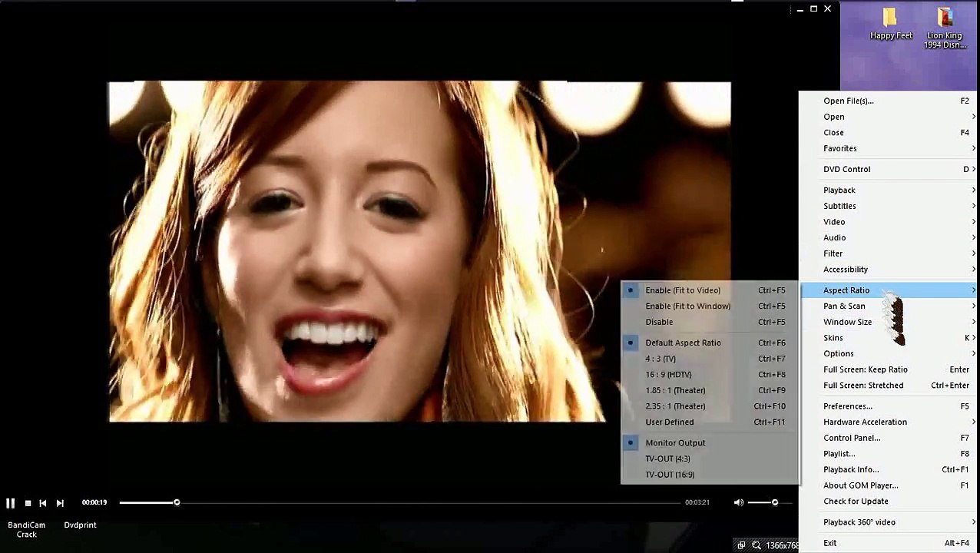Expand the Favorites submenu
Image resolution: width=980 pixels, height=553 pixels.
tap(889, 148)
